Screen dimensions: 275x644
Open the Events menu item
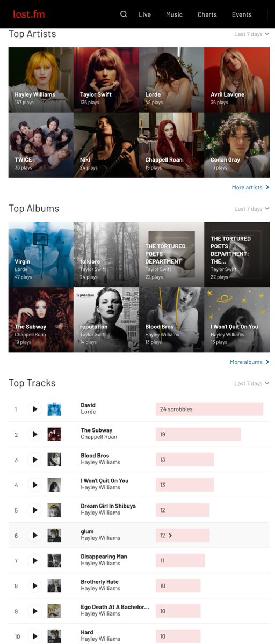pyautogui.click(x=242, y=14)
